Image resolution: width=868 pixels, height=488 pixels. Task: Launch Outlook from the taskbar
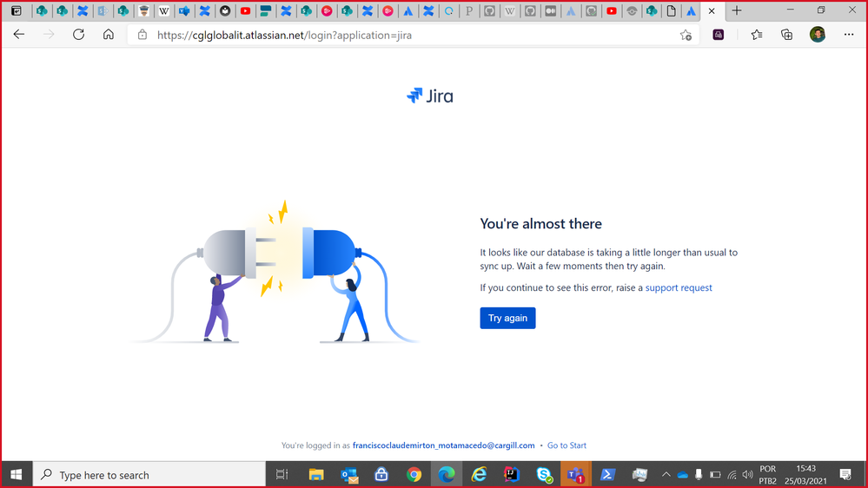click(x=349, y=475)
